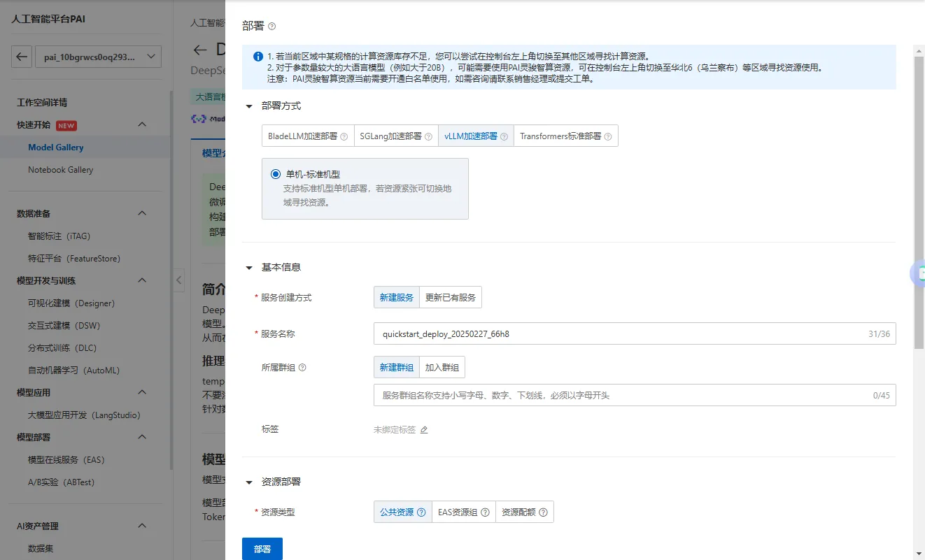Select vLLM加速部署 deployment method
This screenshot has height=560, width=925.
[x=476, y=136]
